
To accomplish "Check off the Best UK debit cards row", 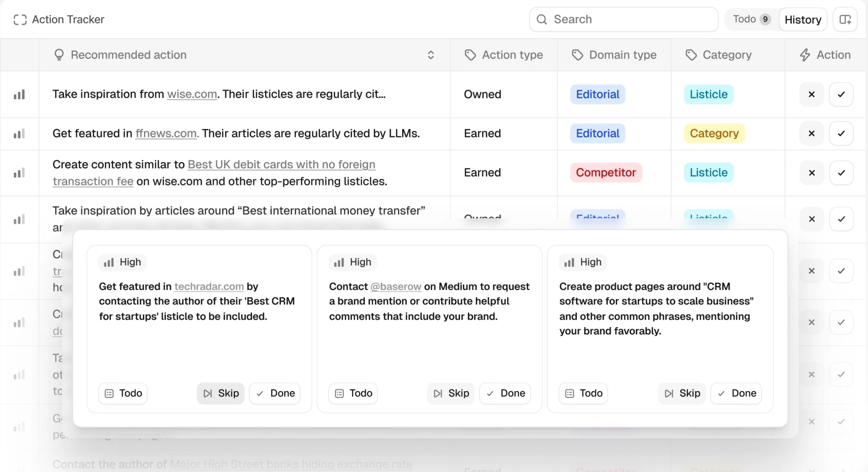I will pyautogui.click(x=841, y=173).
